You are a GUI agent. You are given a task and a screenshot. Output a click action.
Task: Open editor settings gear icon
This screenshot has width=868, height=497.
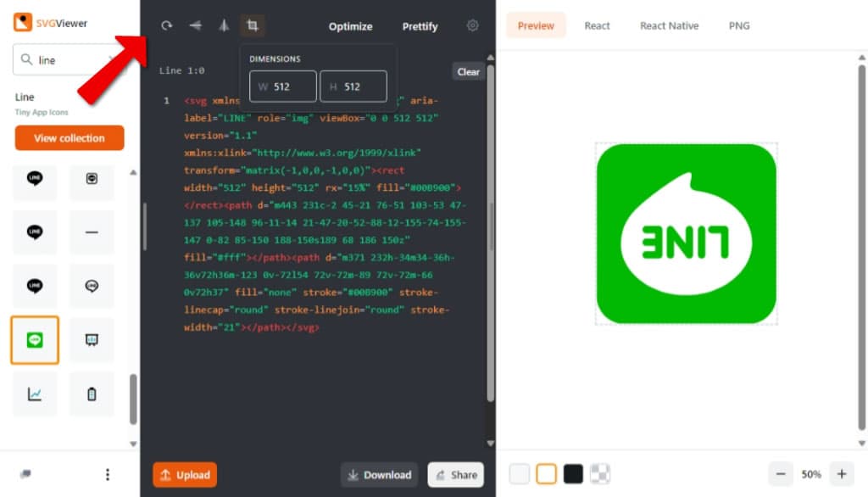pos(472,25)
